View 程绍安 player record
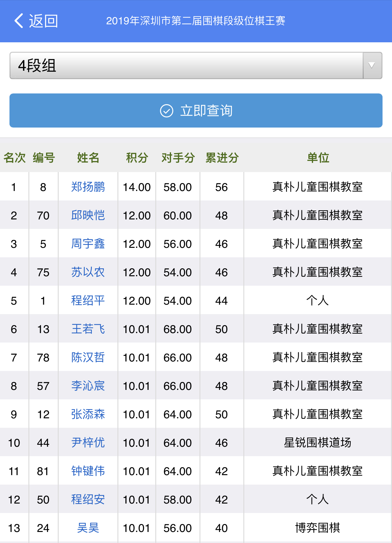Image resolution: width=392 pixels, height=543 pixels. [x=88, y=500]
